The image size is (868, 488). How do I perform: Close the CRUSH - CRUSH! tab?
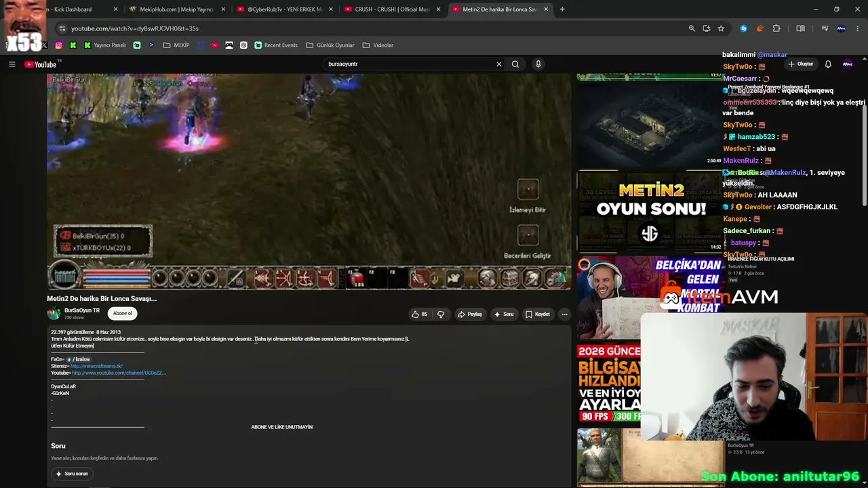point(439,9)
